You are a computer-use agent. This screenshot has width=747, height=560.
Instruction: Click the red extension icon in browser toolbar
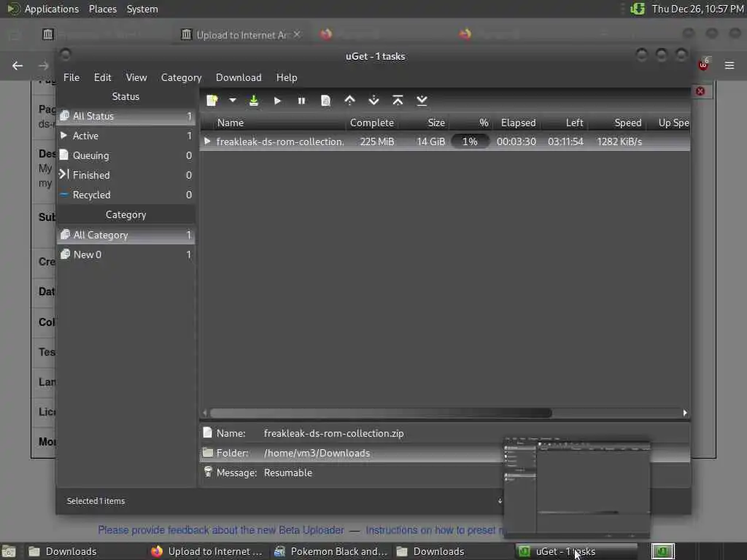point(704,65)
